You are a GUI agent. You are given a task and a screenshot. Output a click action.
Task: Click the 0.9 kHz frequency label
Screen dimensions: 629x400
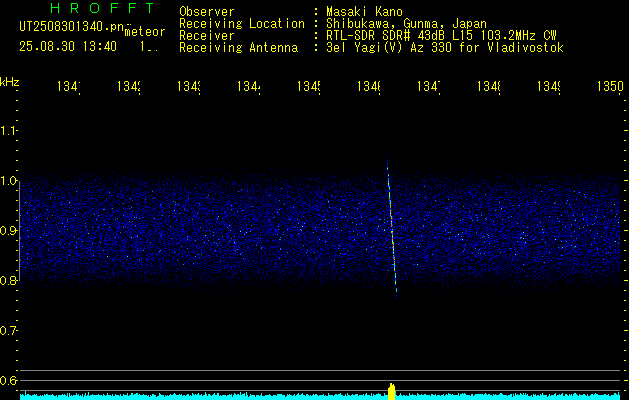tap(8, 230)
